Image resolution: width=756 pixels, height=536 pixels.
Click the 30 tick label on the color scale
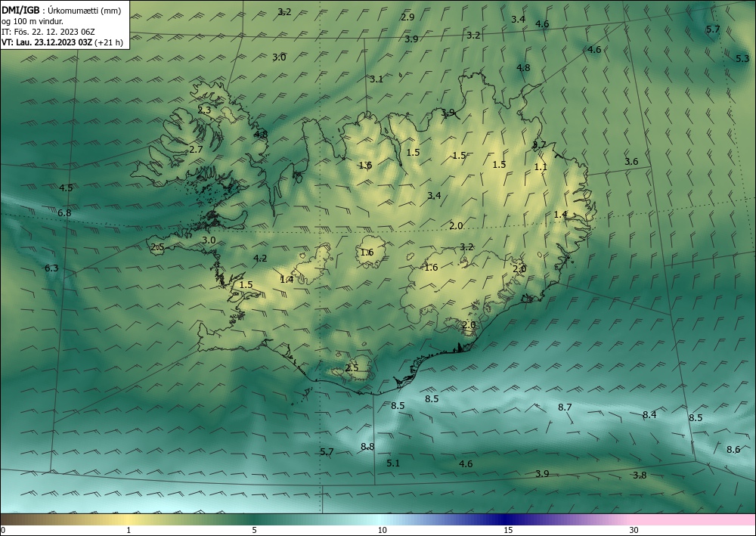[x=634, y=530]
